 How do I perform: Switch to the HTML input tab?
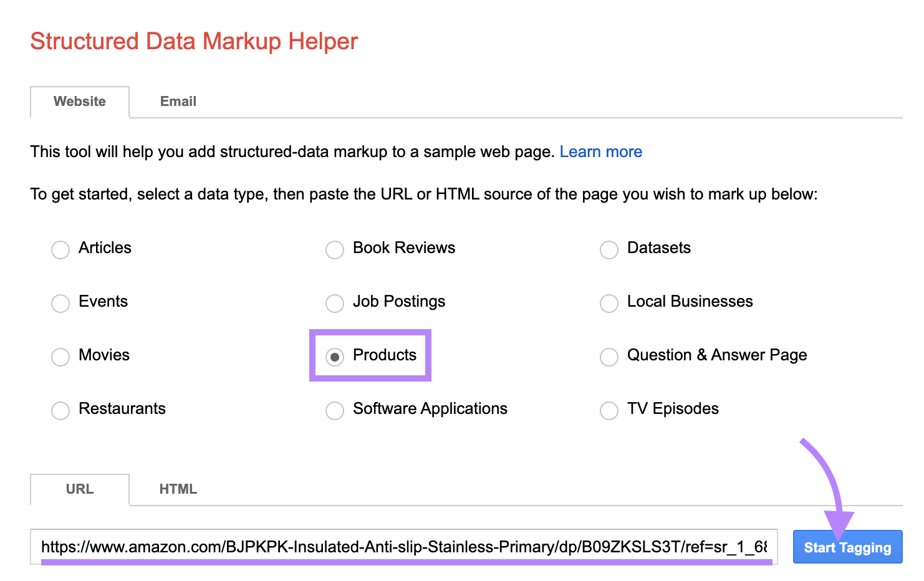178,489
